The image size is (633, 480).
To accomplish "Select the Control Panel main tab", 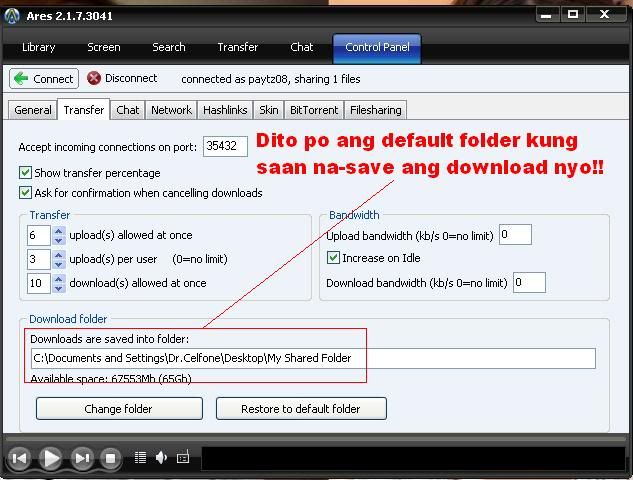I will coord(377,48).
